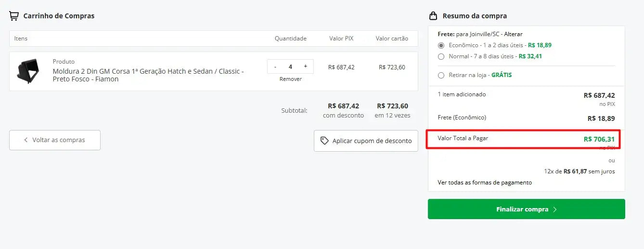Click the Valor cartão column header
Screen dimensions: 644x249
coord(392,39)
